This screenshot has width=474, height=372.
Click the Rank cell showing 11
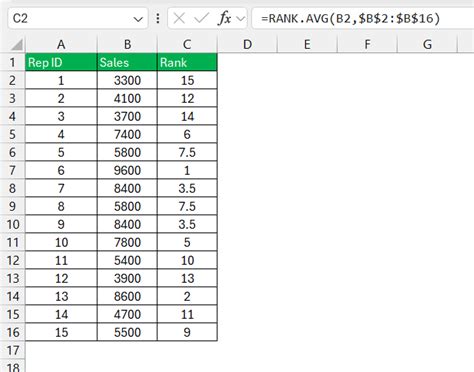pyautogui.click(x=187, y=314)
